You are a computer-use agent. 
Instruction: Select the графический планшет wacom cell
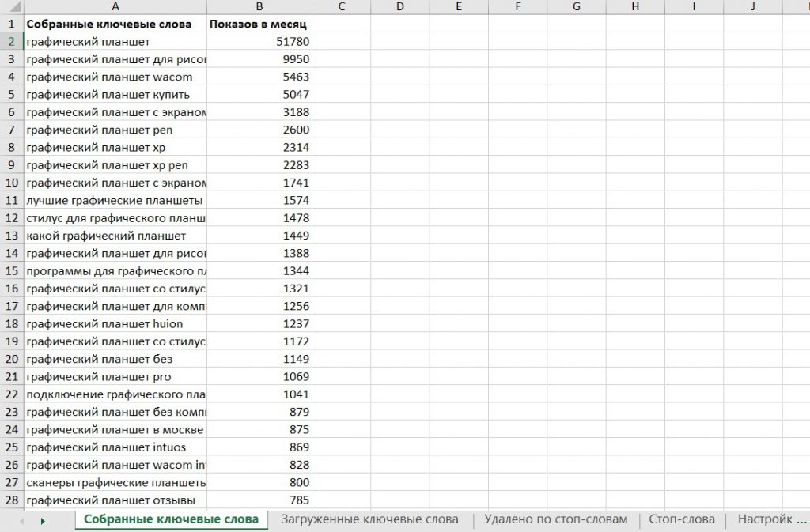click(x=115, y=77)
